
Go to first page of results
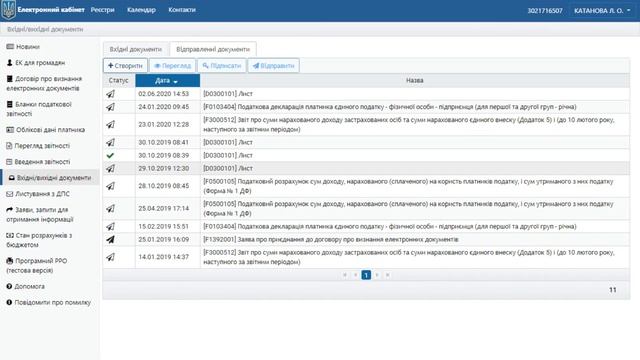pos(345,275)
